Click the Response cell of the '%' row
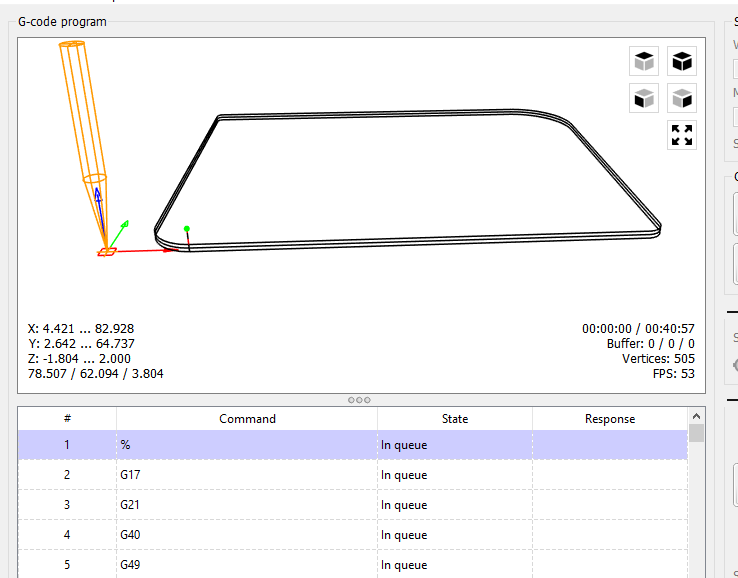738x578 pixels. (610, 445)
